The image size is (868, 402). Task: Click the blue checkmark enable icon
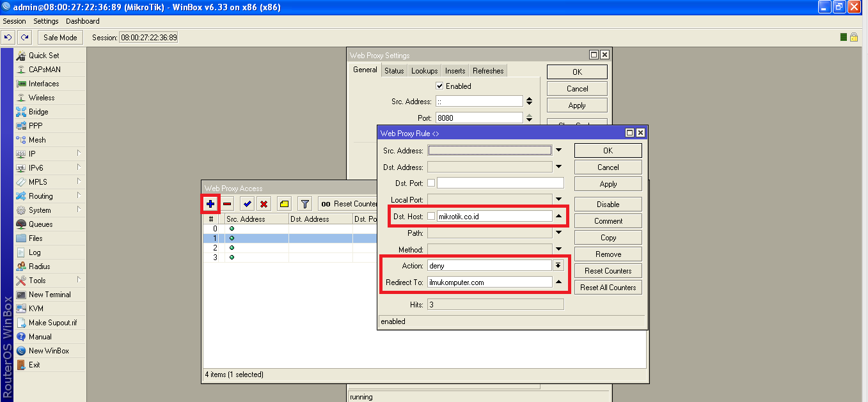247,204
